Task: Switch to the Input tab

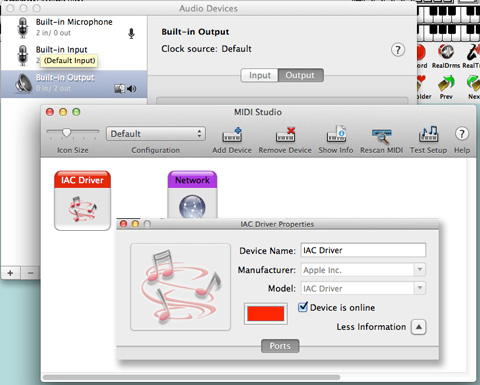Action: click(x=260, y=75)
